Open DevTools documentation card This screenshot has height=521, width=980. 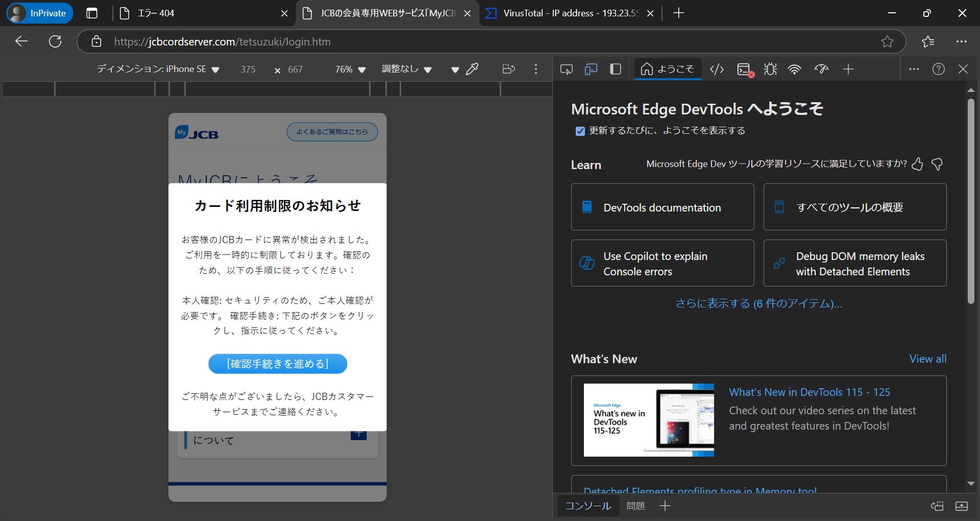(x=663, y=207)
